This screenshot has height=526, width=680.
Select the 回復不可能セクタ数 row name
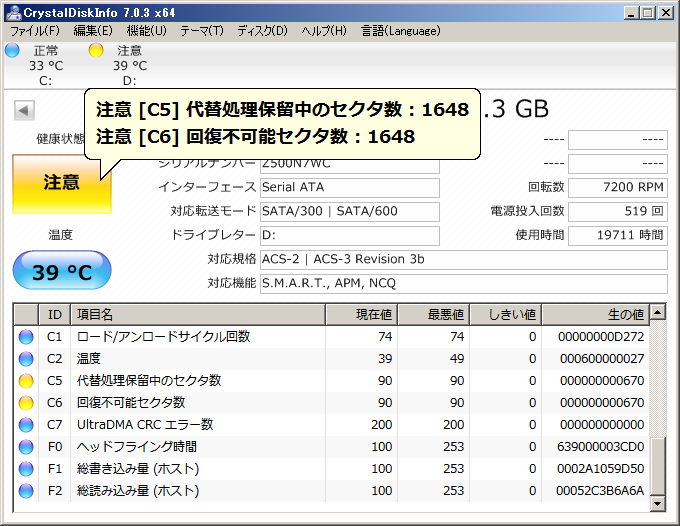[131, 403]
